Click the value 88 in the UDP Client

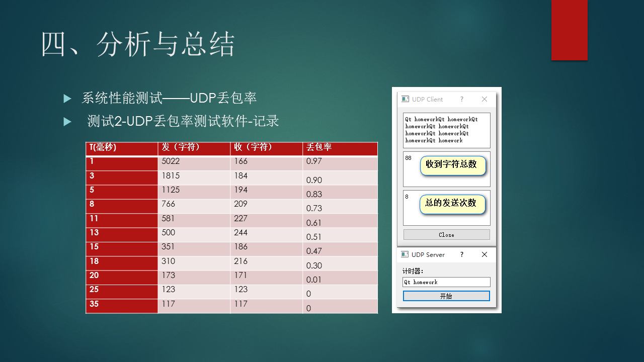click(x=408, y=158)
